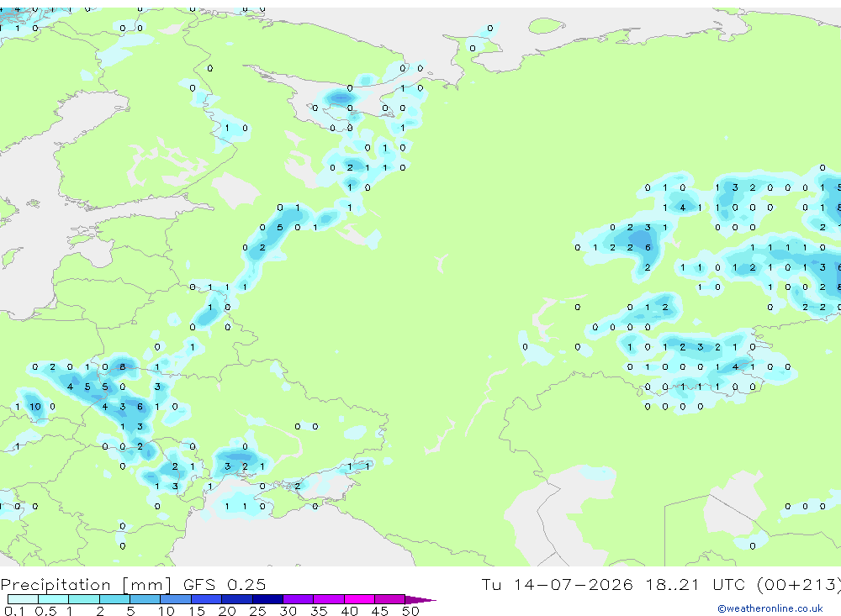Viewport: 841px width, 616px height.
Task: Click the '25' legend scale label
Action: click(x=258, y=611)
